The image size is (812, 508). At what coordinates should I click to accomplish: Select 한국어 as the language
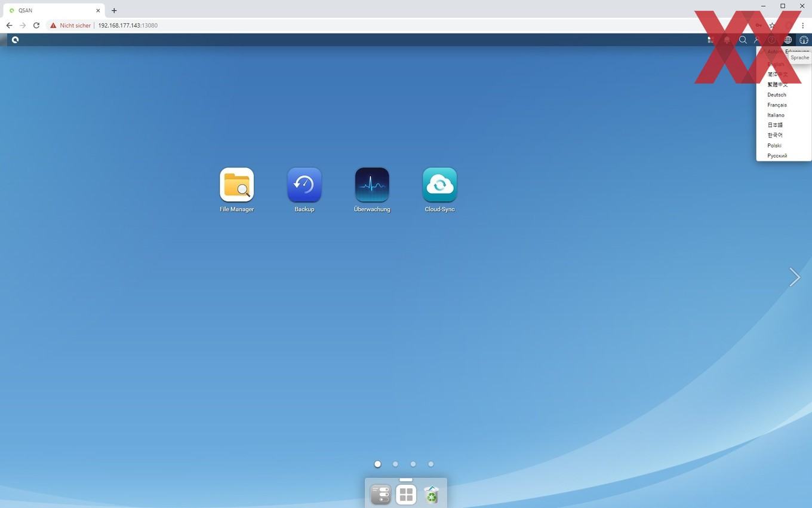(775, 135)
